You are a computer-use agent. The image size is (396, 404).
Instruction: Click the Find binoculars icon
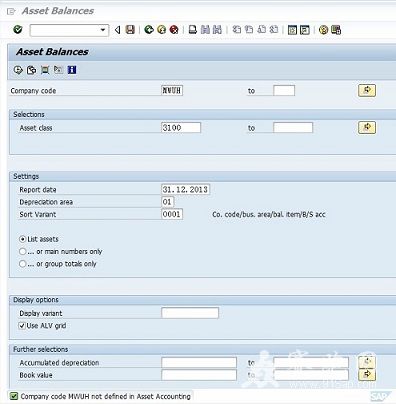(x=205, y=30)
